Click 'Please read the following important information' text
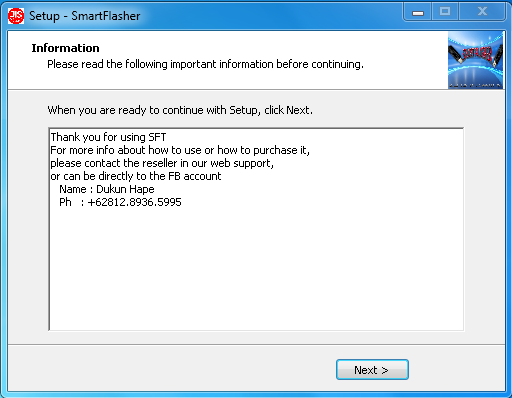Viewport: 512px width, 398px height. [x=205, y=64]
